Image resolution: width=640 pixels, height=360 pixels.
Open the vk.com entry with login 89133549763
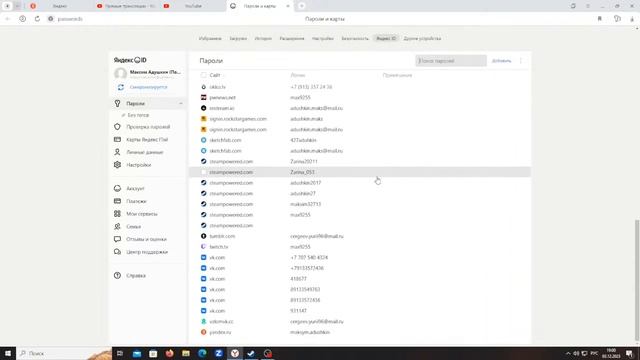point(360,289)
